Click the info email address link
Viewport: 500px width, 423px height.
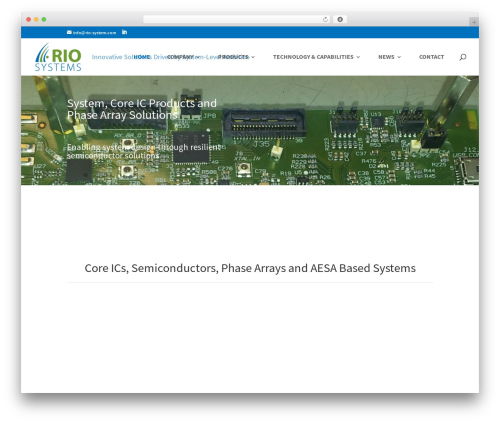(x=91, y=33)
